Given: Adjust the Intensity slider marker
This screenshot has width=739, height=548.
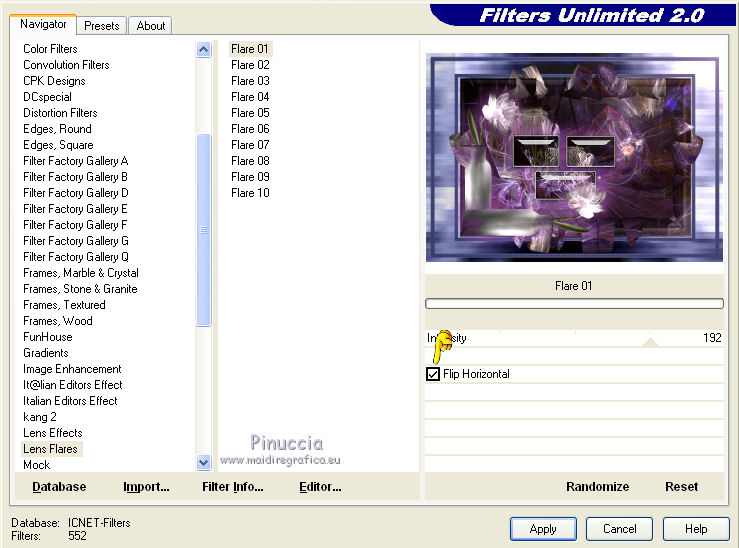Looking at the screenshot, I should click(650, 342).
